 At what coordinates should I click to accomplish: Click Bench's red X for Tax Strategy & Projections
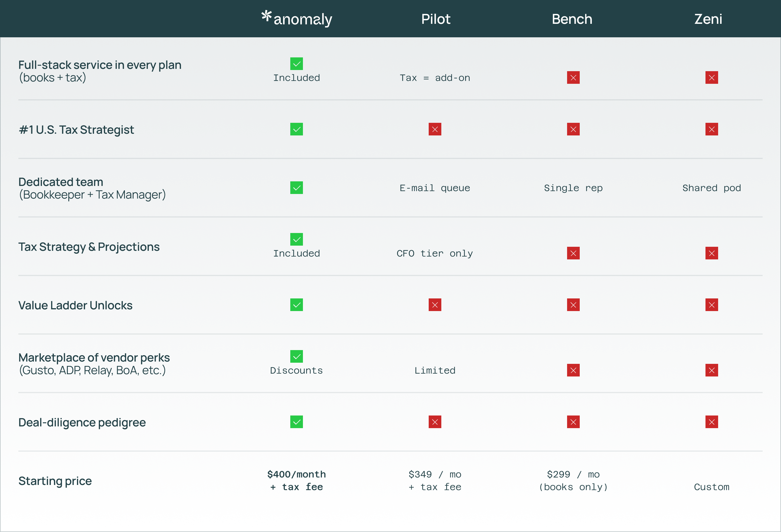[573, 253]
